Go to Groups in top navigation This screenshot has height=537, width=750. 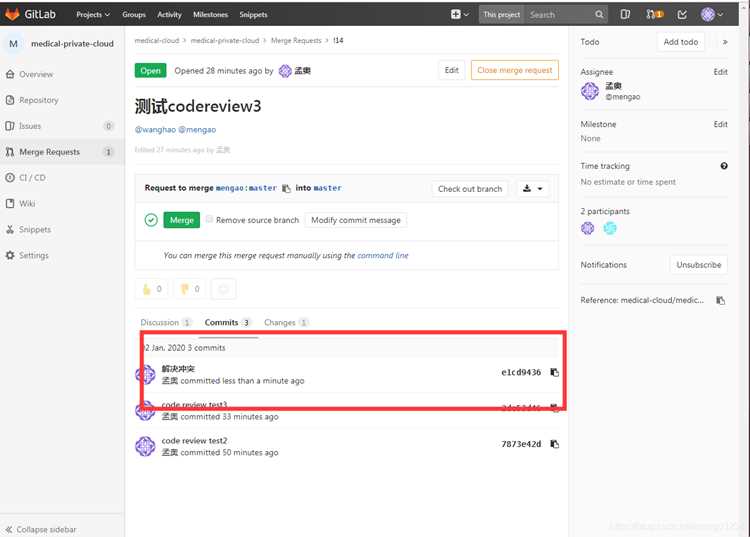134,15
